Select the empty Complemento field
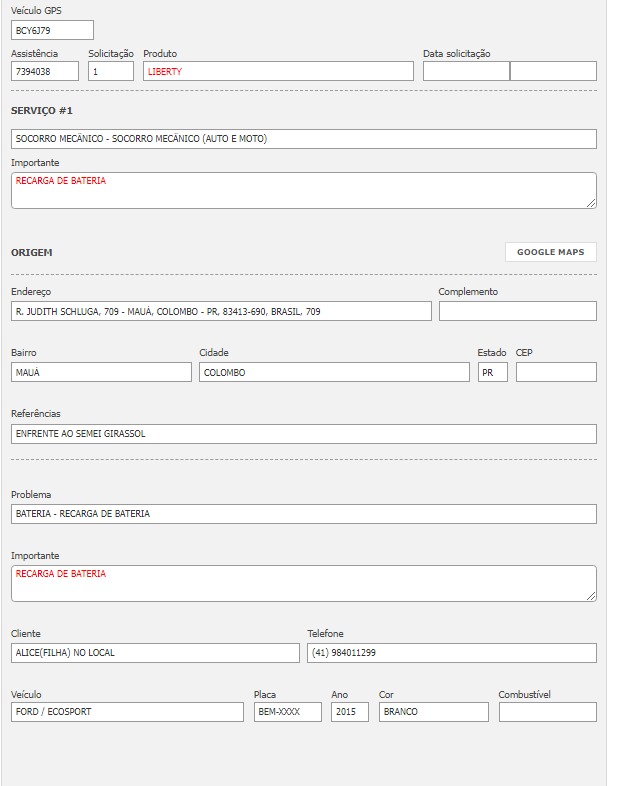This screenshot has height=786, width=632. (517, 311)
